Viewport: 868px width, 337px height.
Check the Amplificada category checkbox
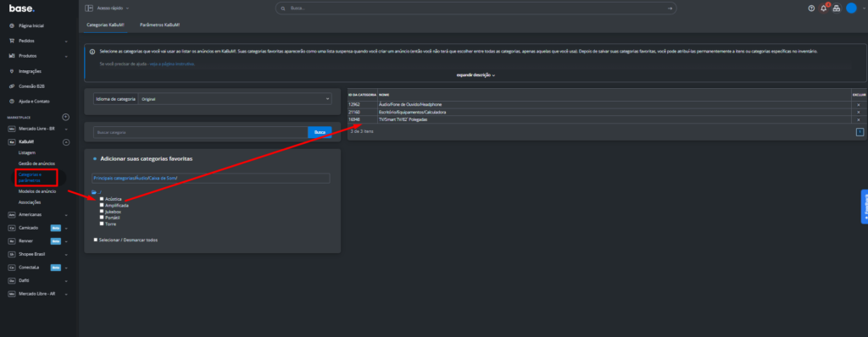[x=102, y=205]
